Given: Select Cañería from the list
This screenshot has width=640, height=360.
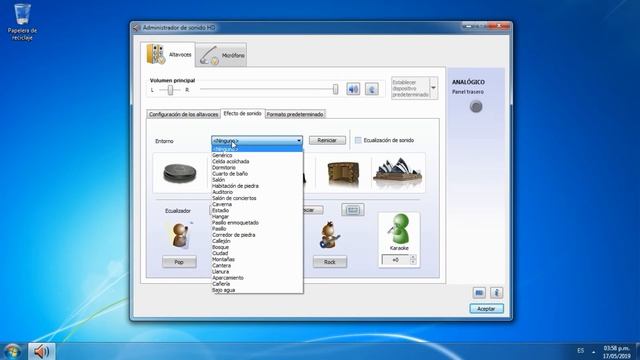Looking at the screenshot, I should tap(257, 284).
